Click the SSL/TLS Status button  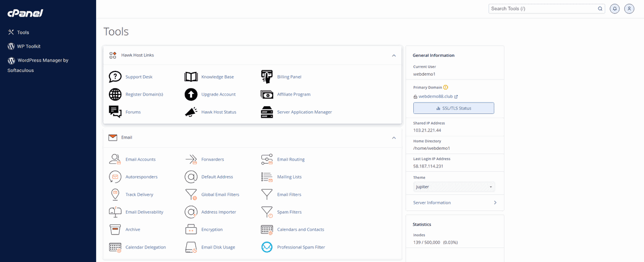(x=453, y=108)
